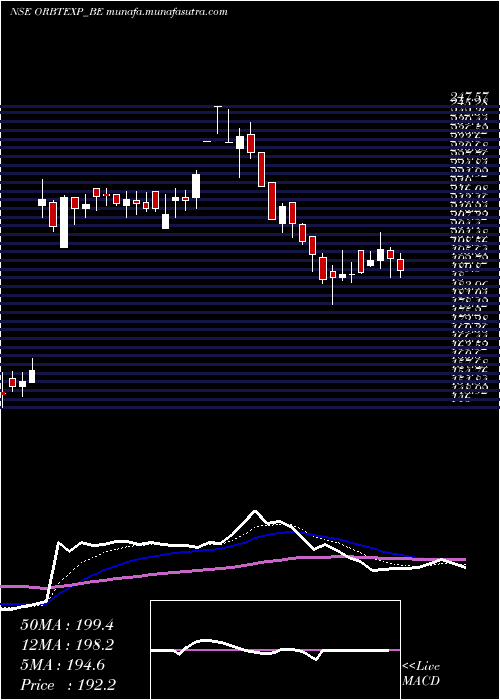
Task: Click inside the MACD inset panel
Action: click(275, 650)
